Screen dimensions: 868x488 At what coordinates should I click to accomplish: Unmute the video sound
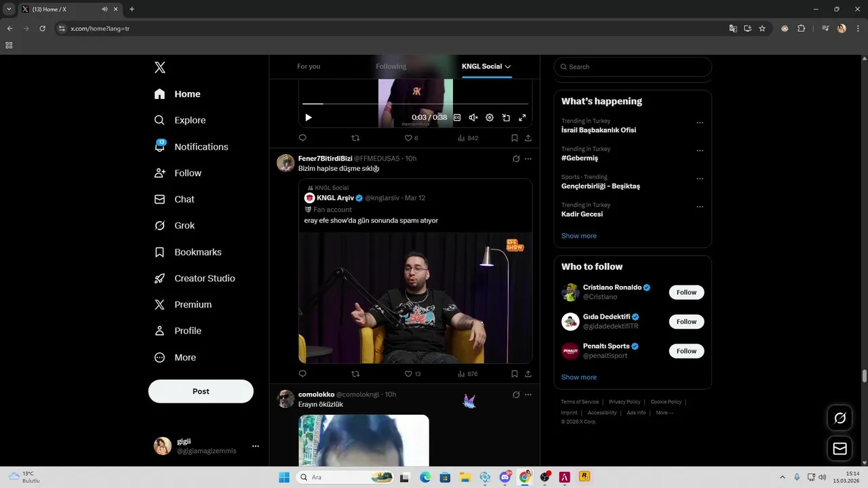pos(473,117)
